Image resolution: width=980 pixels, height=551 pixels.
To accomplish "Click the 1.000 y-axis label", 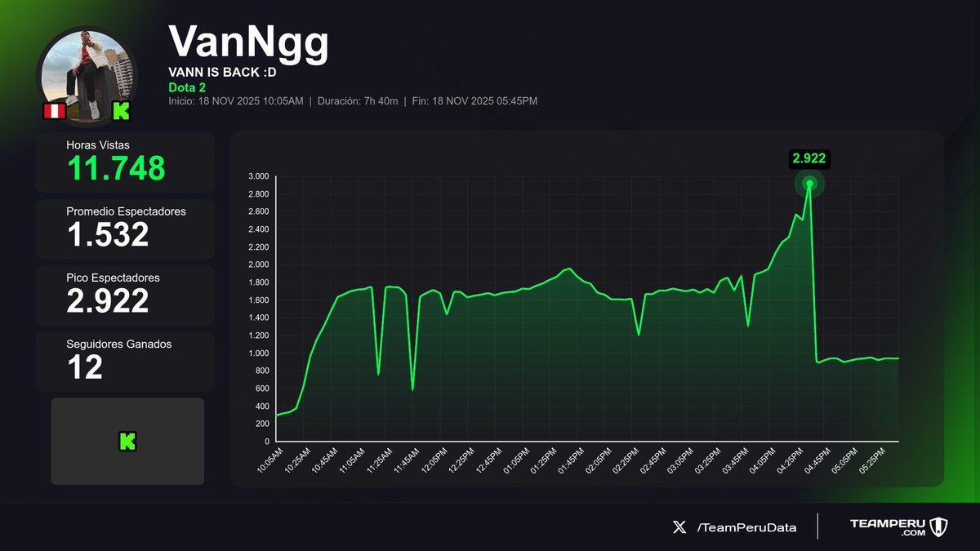I will (x=260, y=353).
